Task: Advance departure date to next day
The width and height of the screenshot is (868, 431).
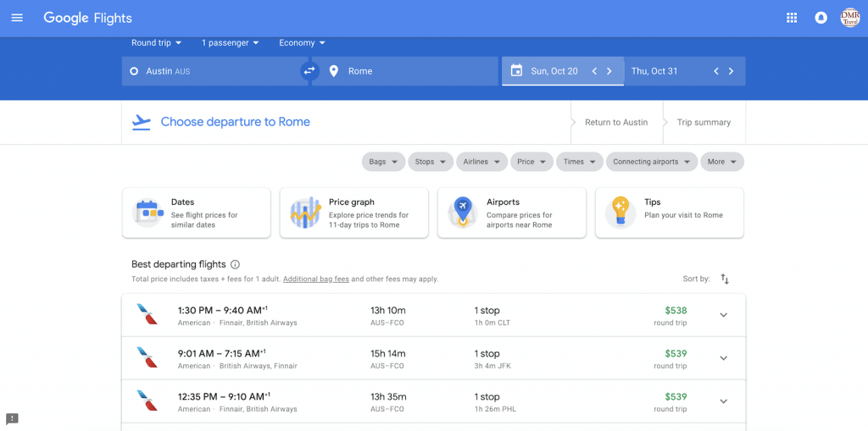Action: point(609,71)
